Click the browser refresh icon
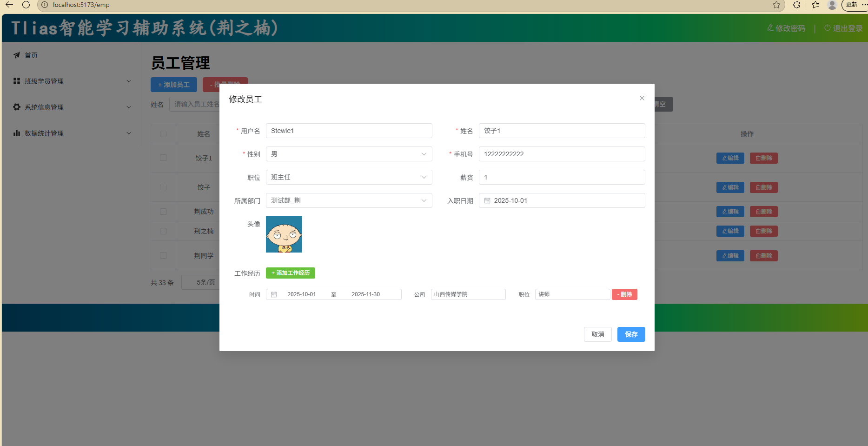This screenshot has height=446, width=868. pos(26,5)
